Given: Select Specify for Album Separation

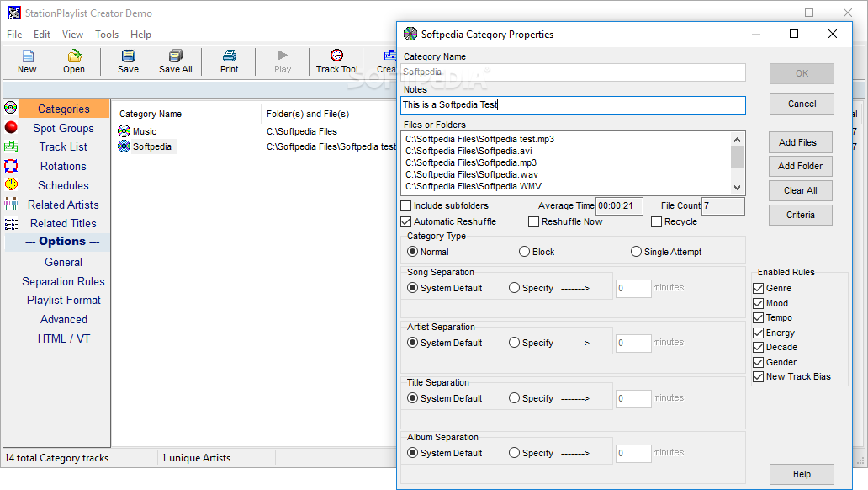Looking at the screenshot, I should [x=514, y=453].
